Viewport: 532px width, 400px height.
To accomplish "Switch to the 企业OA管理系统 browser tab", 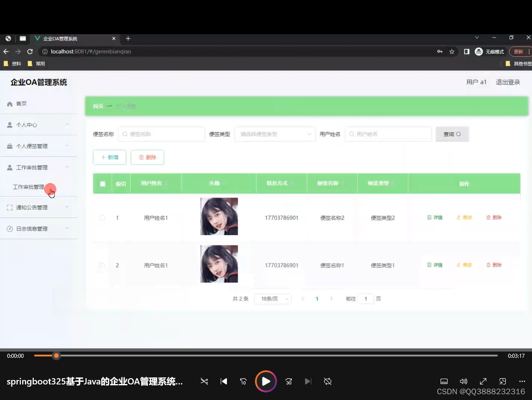I will click(71, 39).
